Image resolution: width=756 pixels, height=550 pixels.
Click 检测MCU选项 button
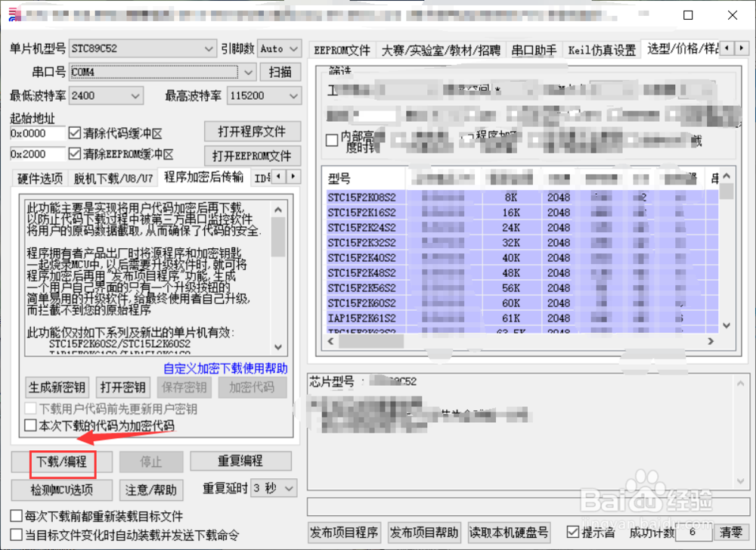62,490
